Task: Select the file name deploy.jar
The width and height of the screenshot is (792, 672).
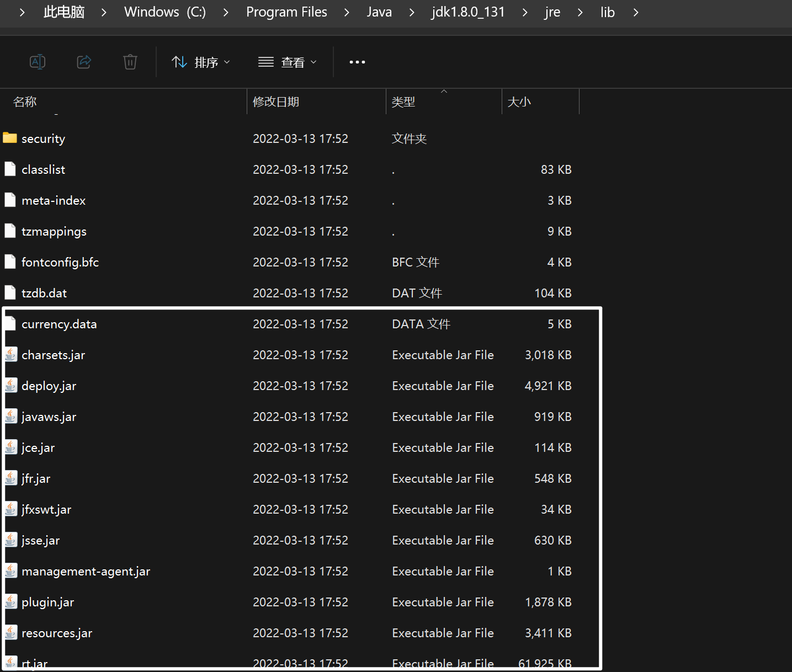Action: coord(49,386)
